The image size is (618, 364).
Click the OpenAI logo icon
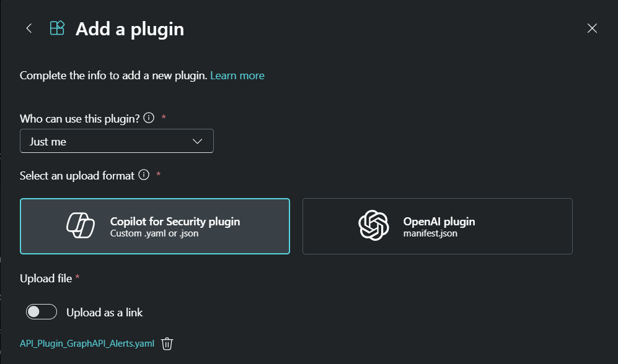point(373,225)
